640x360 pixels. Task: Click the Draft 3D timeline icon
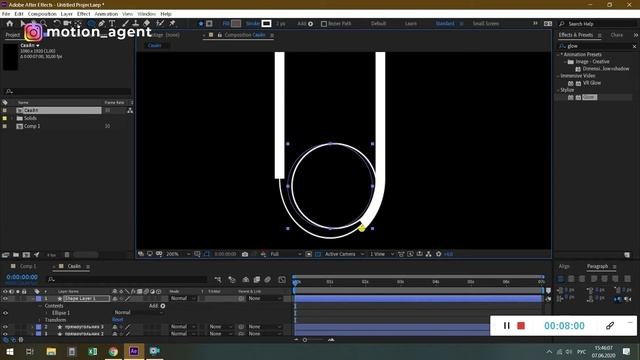(232, 280)
